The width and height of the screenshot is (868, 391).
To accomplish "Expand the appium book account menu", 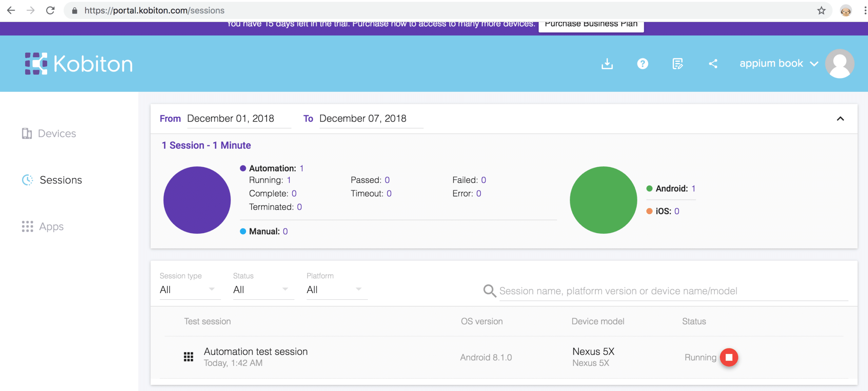I will click(x=778, y=64).
